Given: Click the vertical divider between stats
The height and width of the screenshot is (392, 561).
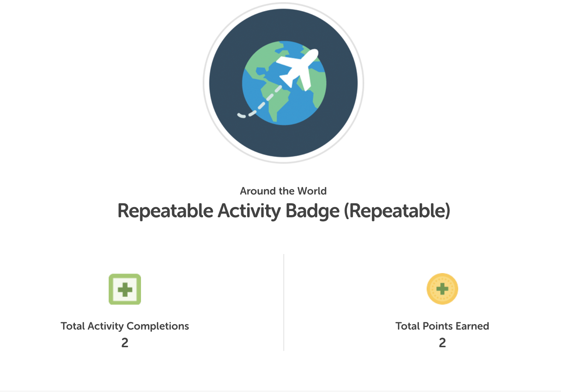Looking at the screenshot, I should pyautogui.click(x=283, y=302).
